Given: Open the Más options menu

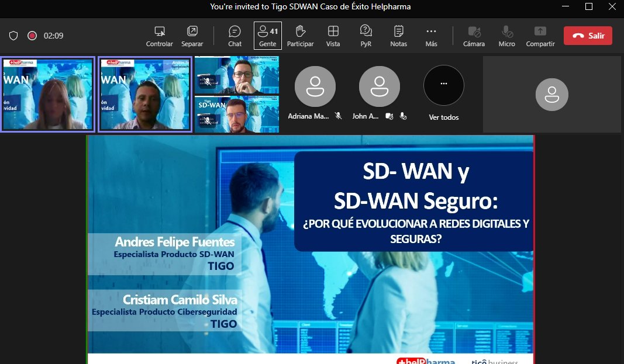Looking at the screenshot, I should 432,36.
